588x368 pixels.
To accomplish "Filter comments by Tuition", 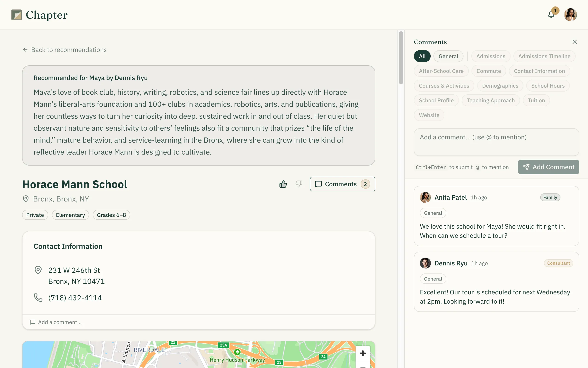I will click(536, 101).
